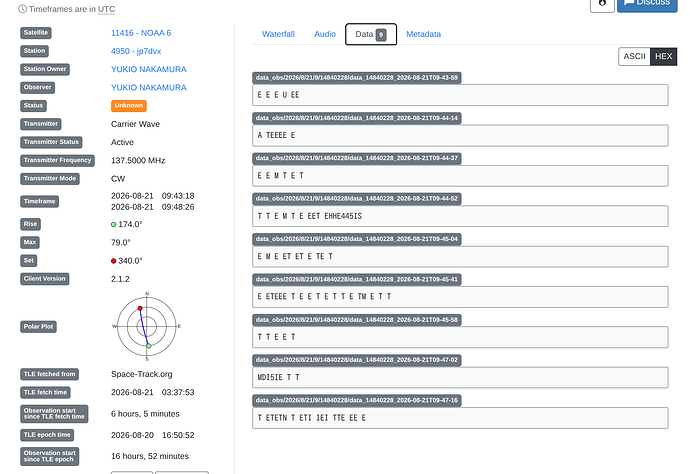Click the green rise azimuth dot
This screenshot has height=474, width=690.
(x=114, y=224)
